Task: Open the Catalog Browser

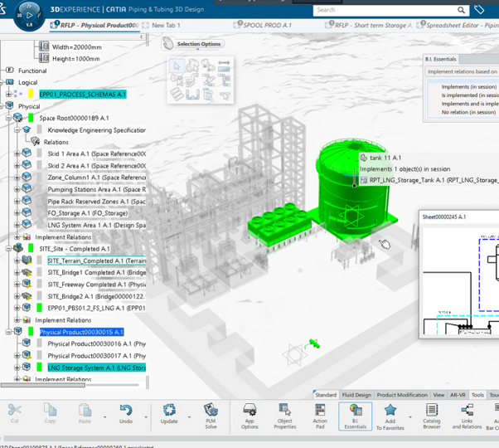Action: click(431, 414)
